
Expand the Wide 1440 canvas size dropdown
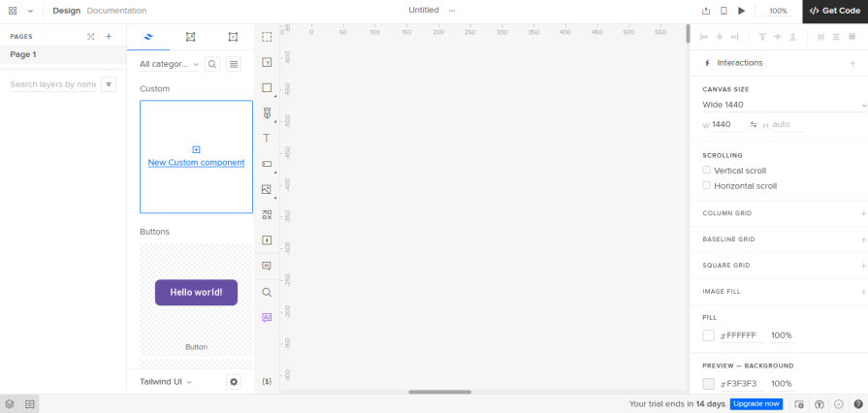click(x=784, y=105)
